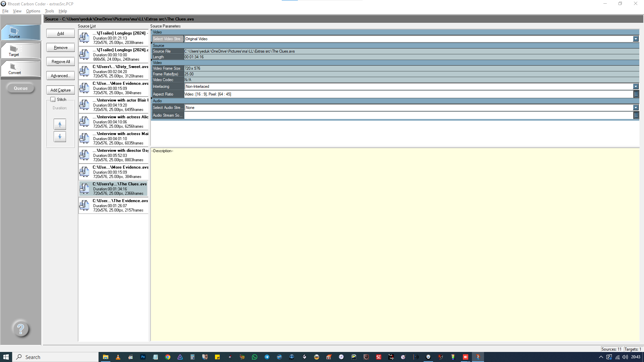
Task: Open the View menu
Action: click(17, 11)
